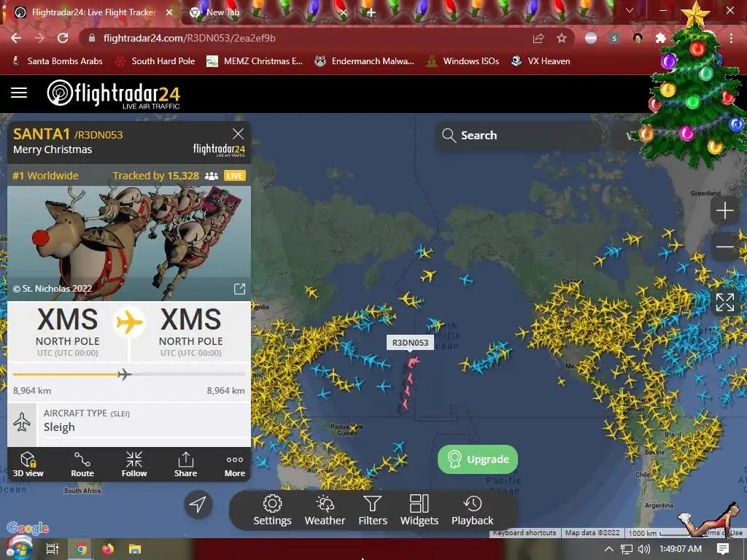
Task: Open the hamburger menu in Flightradar24 header
Action: point(19,93)
